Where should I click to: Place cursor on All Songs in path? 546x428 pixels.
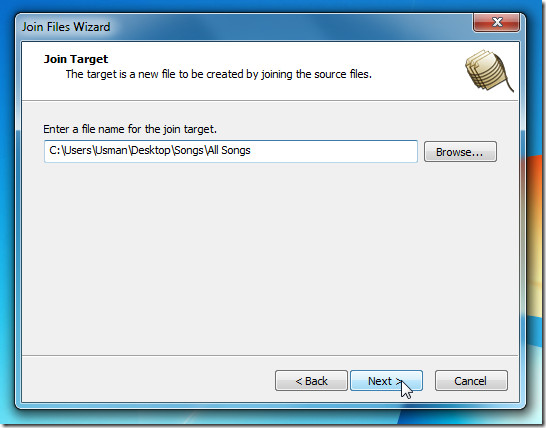pos(229,150)
